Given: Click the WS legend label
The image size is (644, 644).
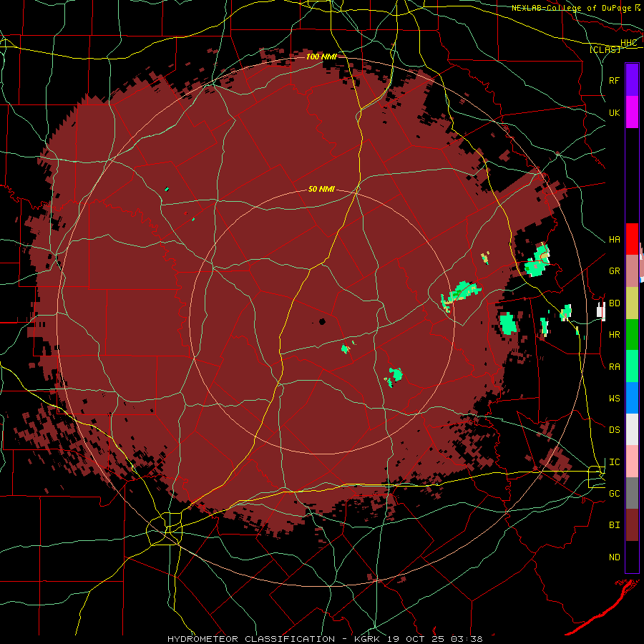Looking at the screenshot, I should 614,399.
